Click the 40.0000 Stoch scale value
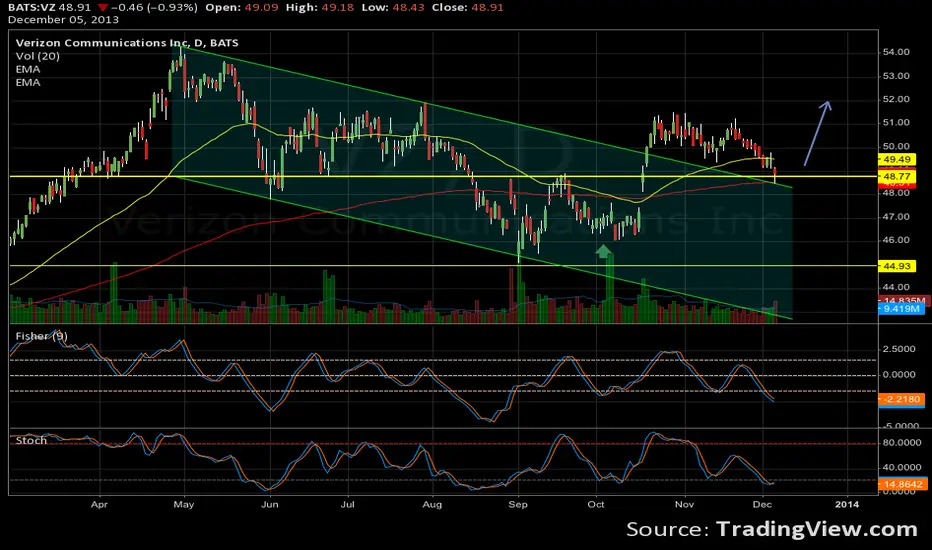932x550 pixels. [902, 467]
